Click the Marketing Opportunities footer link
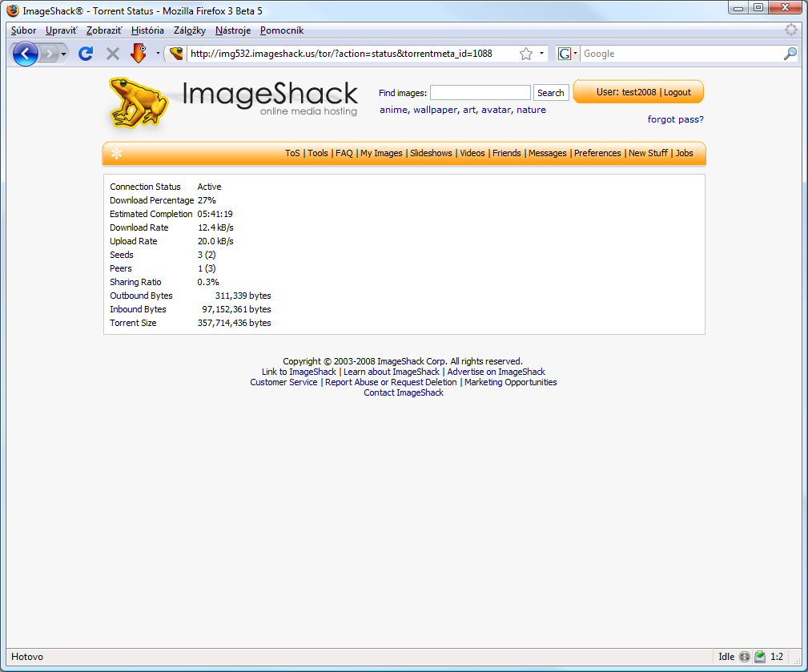Viewport: 808px width, 672px height. 511,382
